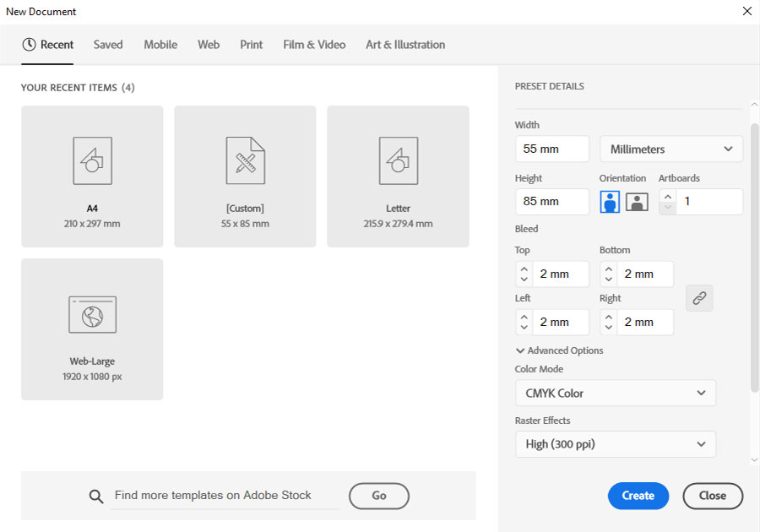760x532 pixels.
Task: Increase Top bleed using up arrow
Action: coord(524,269)
